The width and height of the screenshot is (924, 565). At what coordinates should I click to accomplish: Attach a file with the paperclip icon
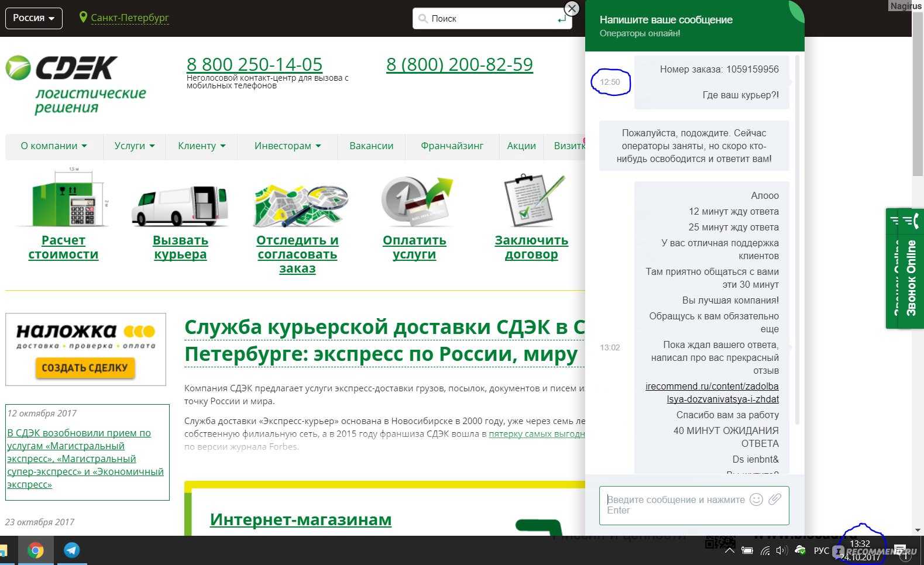(x=775, y=499)
